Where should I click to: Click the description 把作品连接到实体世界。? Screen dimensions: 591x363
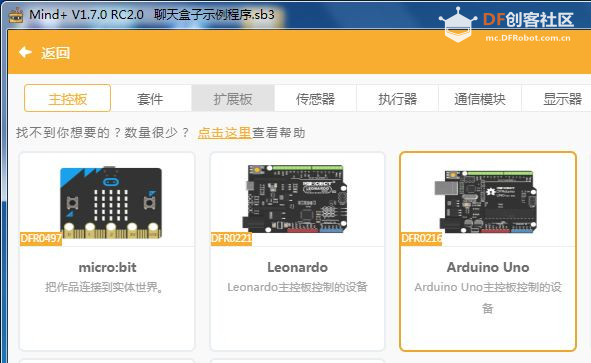pyautogui.click(x=105, y=287)
